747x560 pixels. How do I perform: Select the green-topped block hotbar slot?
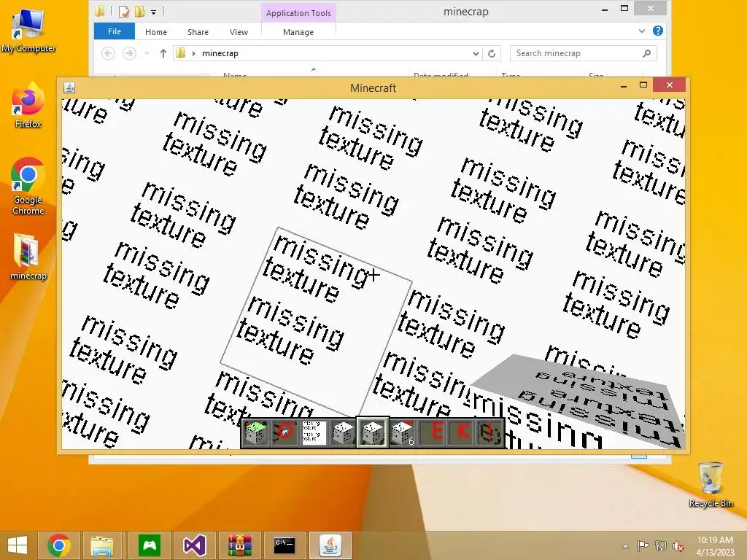point(256,432)
